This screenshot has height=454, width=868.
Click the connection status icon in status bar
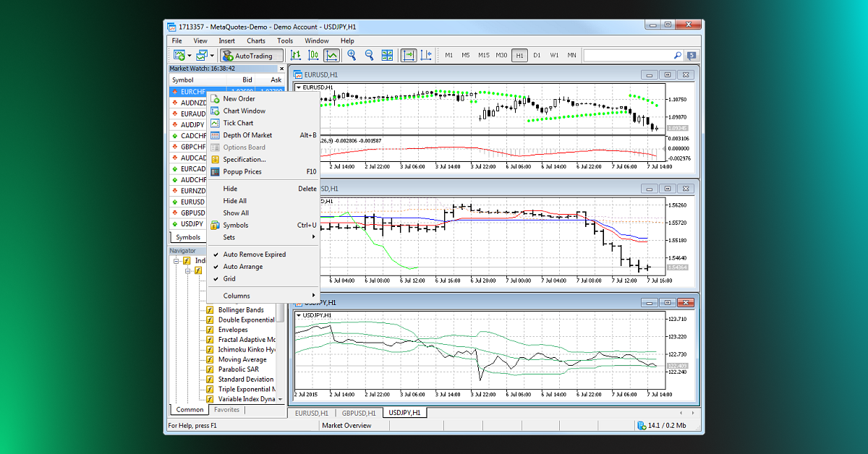[x=642, y=426]
